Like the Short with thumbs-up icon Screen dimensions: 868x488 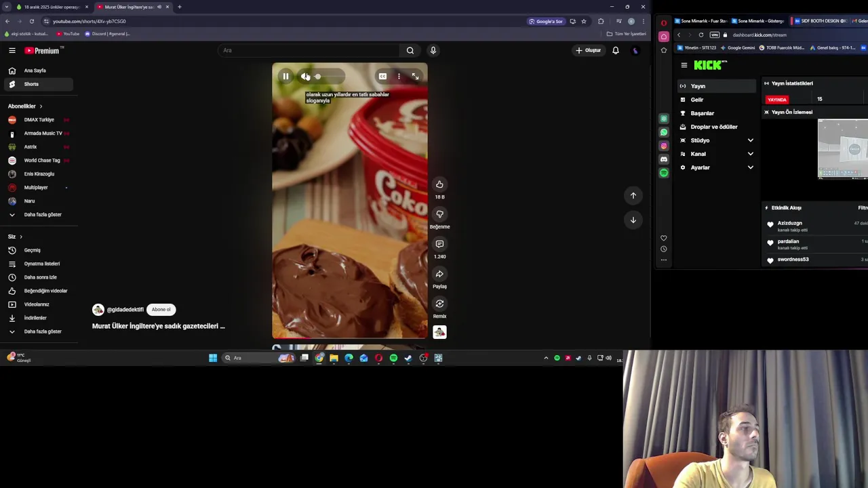tap(439, 184)
